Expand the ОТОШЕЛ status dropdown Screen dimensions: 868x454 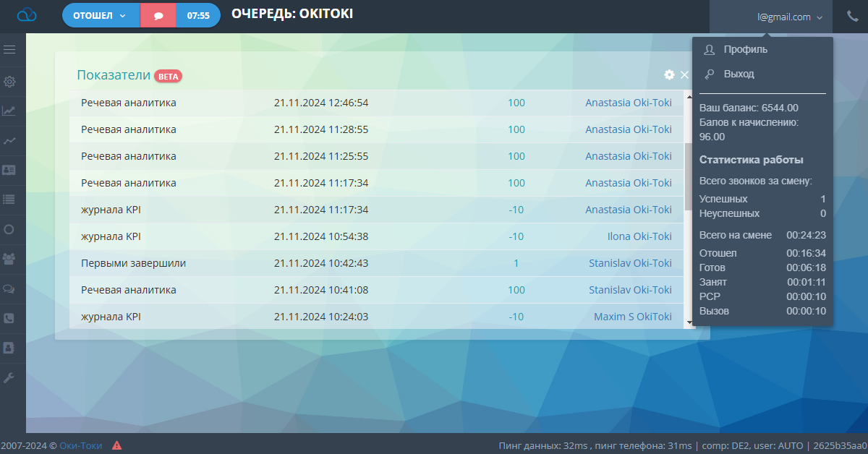point(101,15)
